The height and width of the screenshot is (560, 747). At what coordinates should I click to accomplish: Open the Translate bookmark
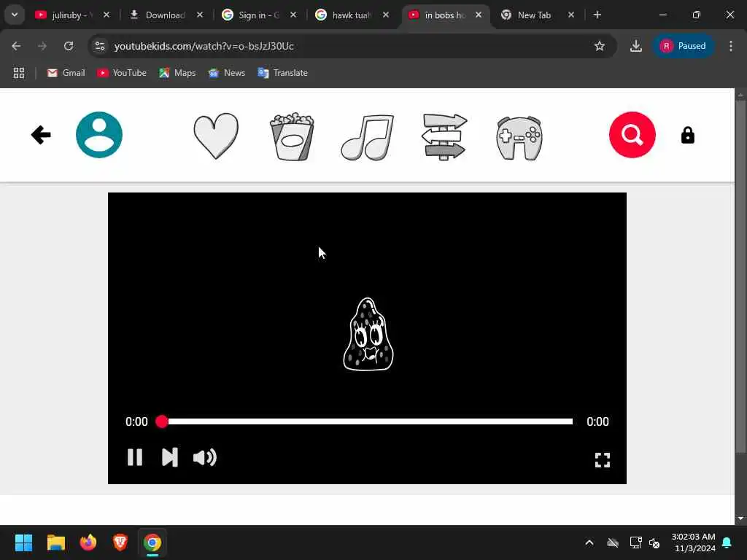pyautogui.click(x=283, y=73)
